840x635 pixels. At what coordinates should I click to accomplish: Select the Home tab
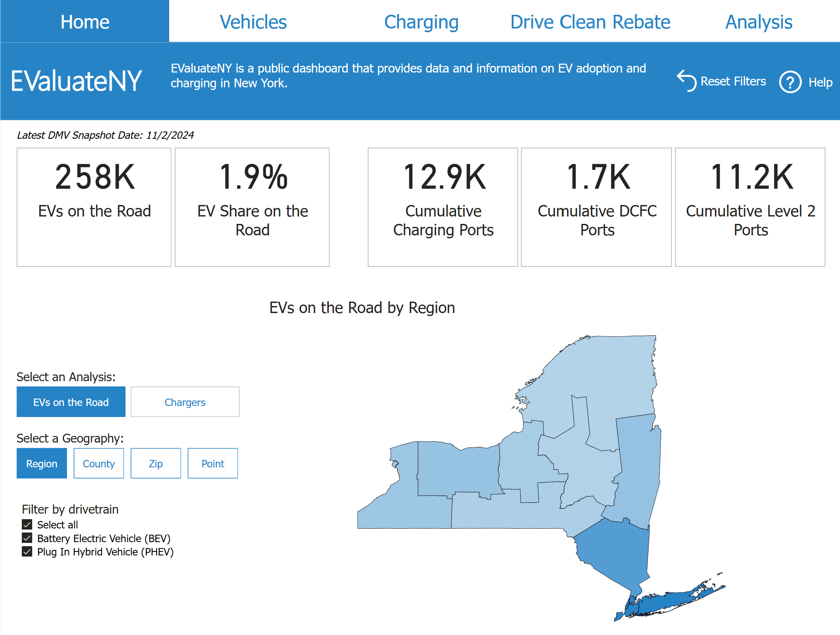coord(85,21)
